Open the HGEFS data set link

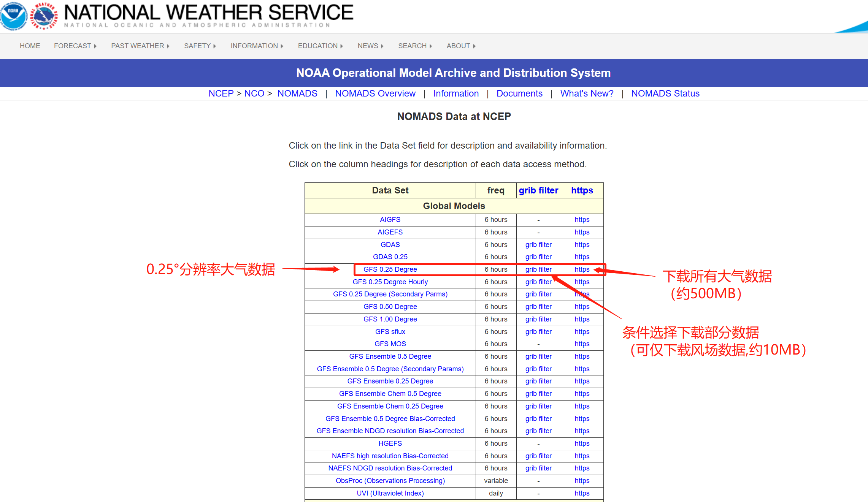coord(390,443)
